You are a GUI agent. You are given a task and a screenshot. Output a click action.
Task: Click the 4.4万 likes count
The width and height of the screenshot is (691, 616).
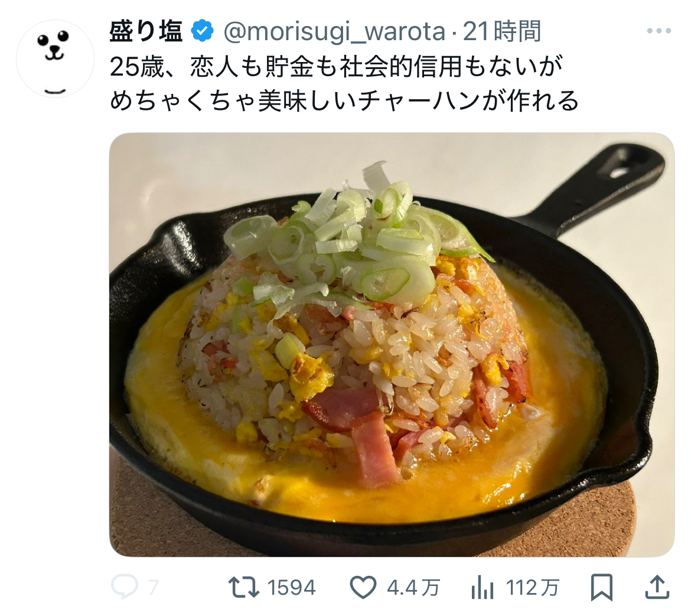pyautogui.click(x=413, y=588)
